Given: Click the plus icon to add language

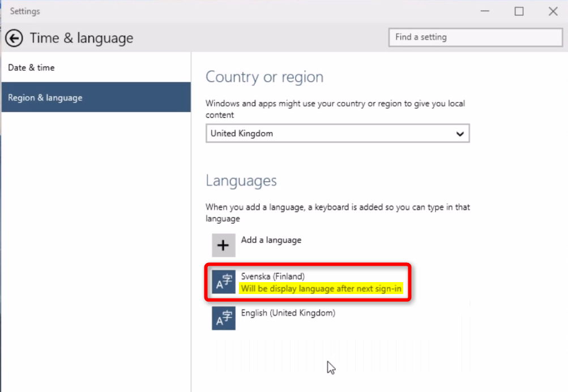Looking at the screenshot, I should (224, 245).
